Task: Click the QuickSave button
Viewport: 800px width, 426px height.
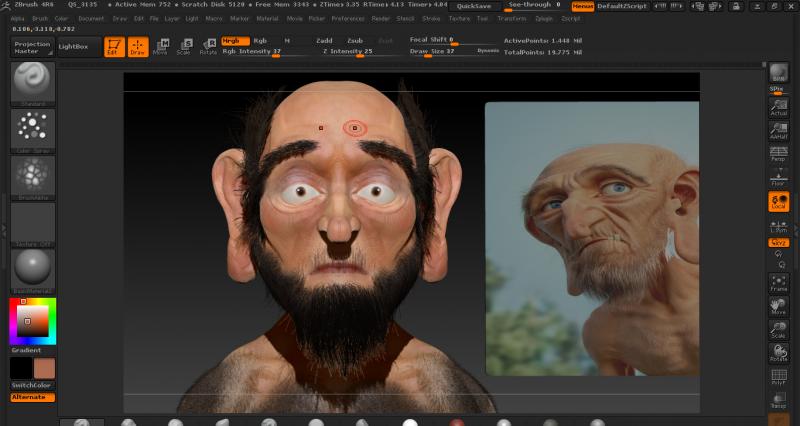Action: tap(474, 6)
